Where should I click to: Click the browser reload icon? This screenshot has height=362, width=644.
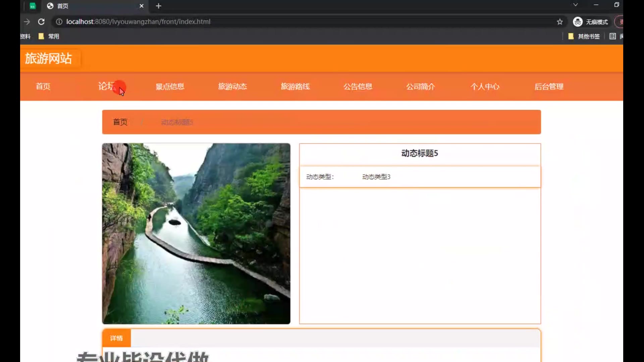pyautogui.click(x=41, y=22)
